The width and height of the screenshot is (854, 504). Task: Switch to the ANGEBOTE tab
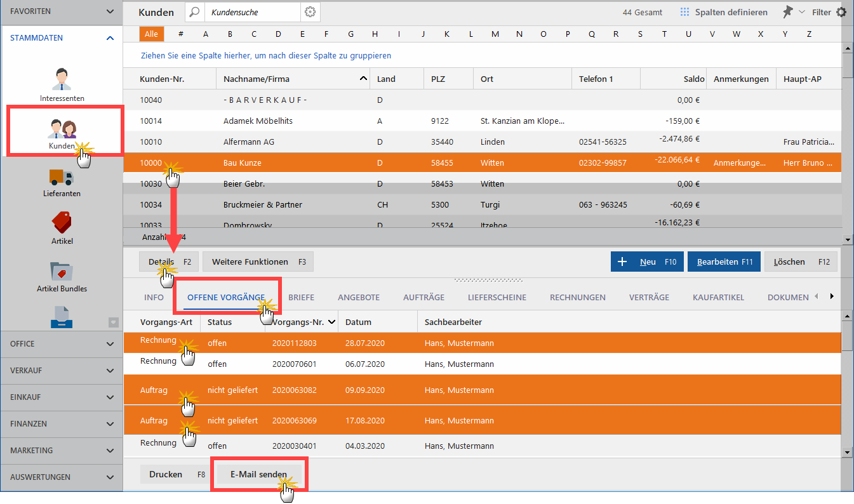(x=359, y=297)
